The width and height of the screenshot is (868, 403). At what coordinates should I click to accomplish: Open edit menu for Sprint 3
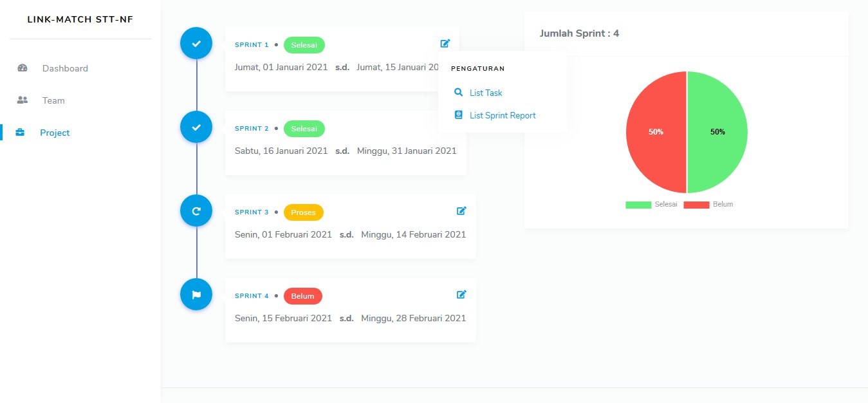461,211
